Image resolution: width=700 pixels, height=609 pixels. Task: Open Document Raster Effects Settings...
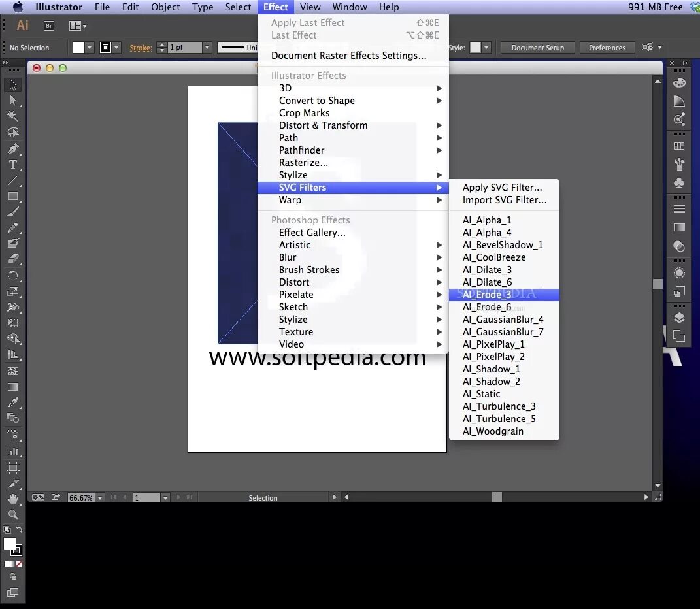click(x=353, y=56)
